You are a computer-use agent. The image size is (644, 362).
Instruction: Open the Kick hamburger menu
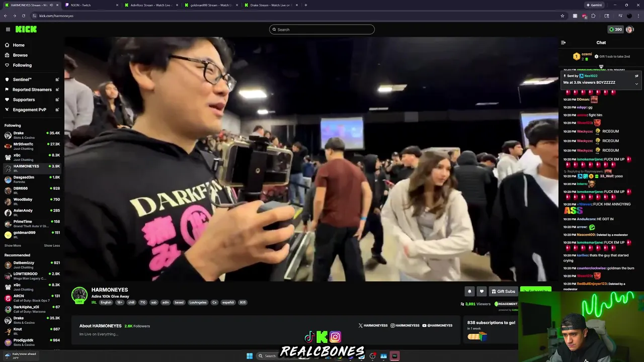point(8,29)
